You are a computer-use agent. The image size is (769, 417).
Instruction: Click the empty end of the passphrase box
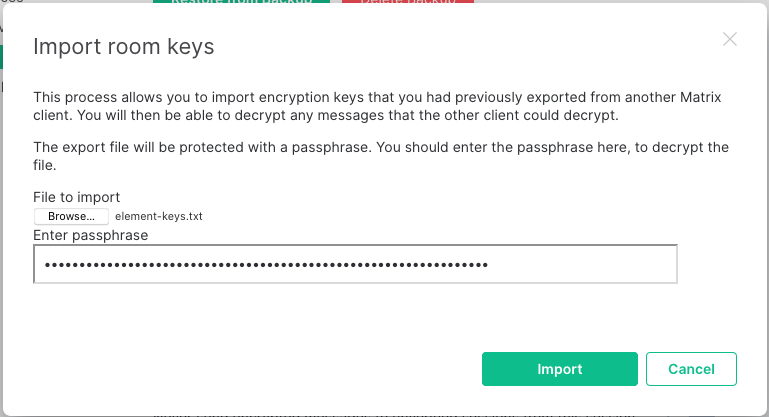(584, 265)
